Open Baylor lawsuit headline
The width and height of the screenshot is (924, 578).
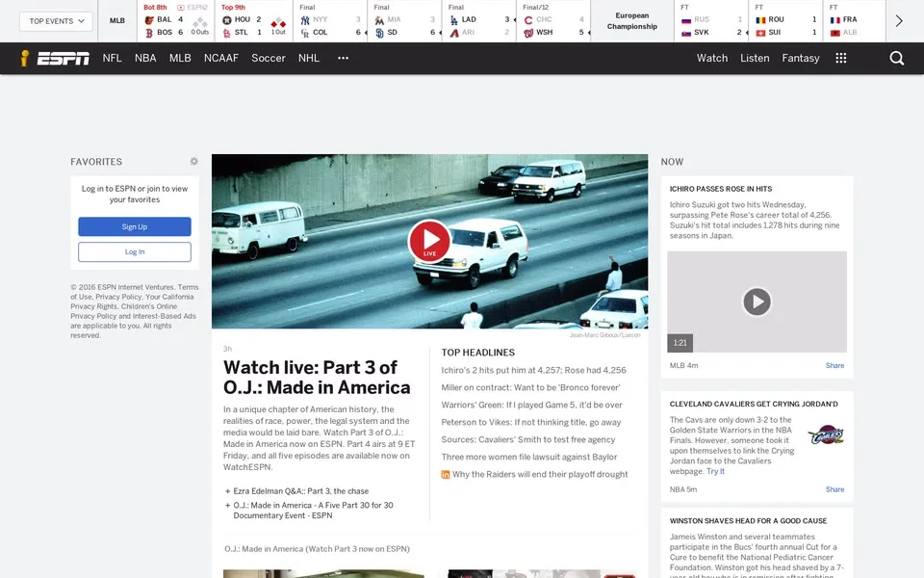pos(529,457)
